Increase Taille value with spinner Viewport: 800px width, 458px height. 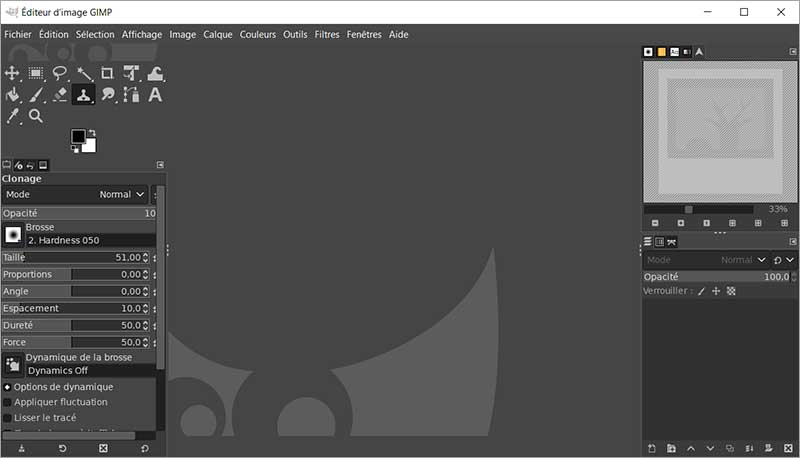[x=145, y=255]
